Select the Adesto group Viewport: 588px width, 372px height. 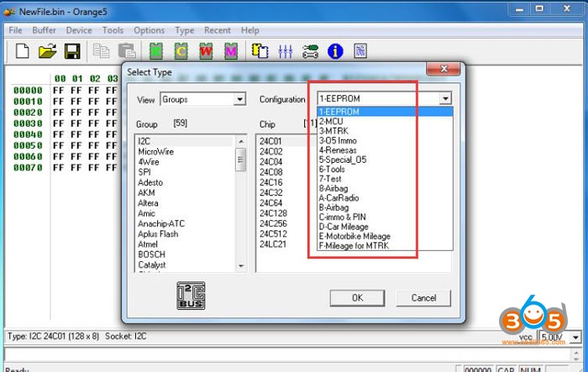coord(185,182)
